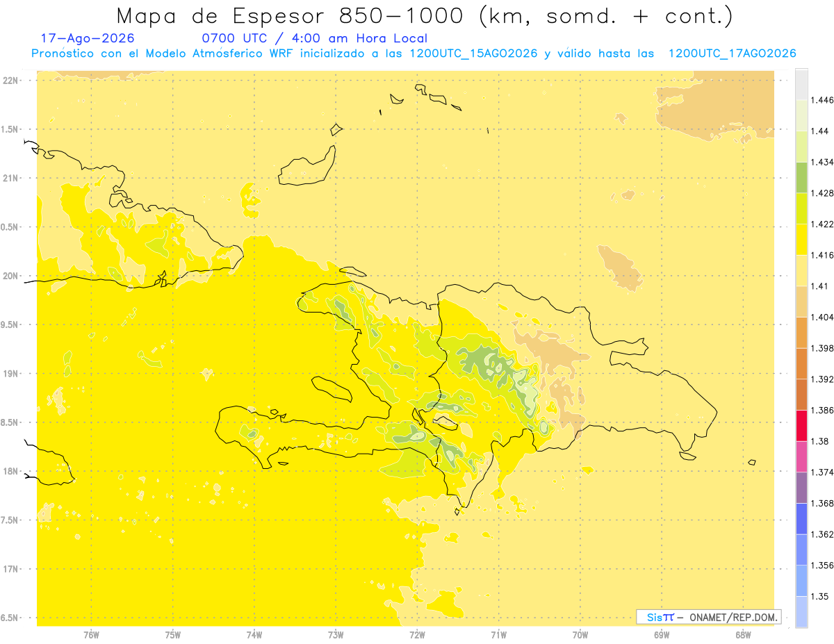Select the colorbar value '1.392'

click(821, 379)
